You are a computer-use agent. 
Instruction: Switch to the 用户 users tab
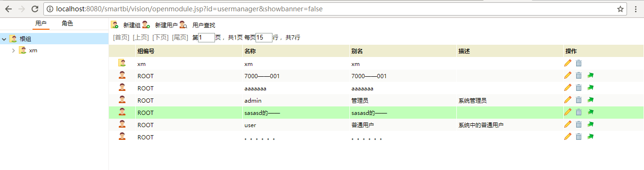click(41, 24)
